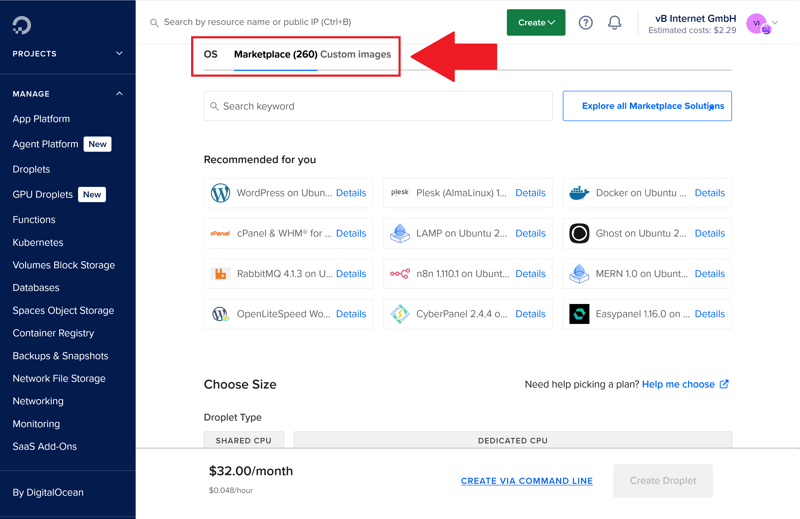The image size is (800, 519).
Task: Click the WordPress marketplace icon
Action: tap(221, 193)
